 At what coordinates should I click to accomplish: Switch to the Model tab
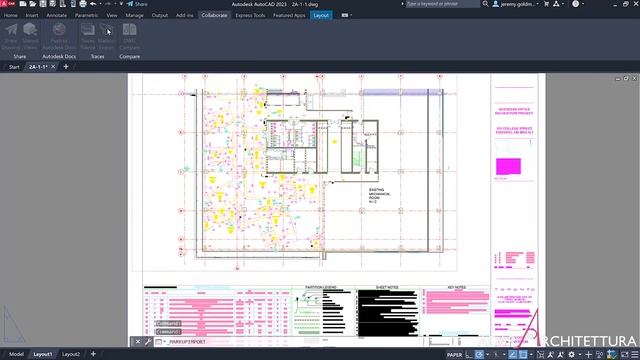(x=16, y=354)
